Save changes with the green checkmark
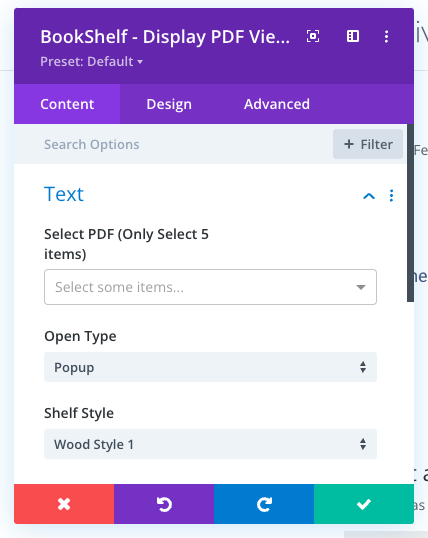Viewport: 428px width, 538px height. click(x=364, y=504)
